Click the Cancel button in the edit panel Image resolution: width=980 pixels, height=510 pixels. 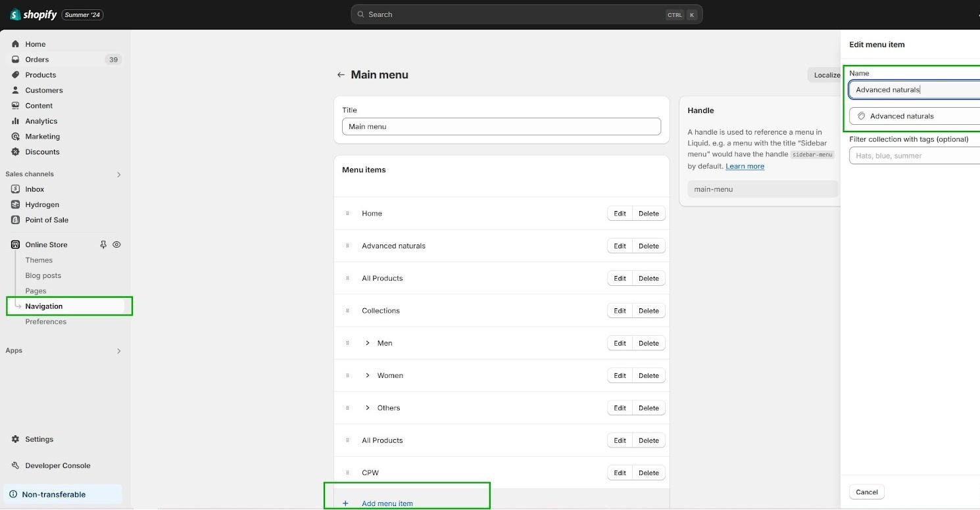[x=866, y=492]
